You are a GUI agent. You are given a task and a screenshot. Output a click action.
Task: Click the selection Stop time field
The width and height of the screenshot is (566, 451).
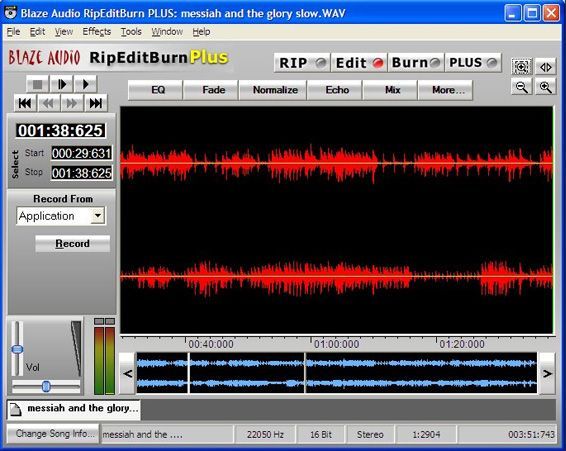[x=81, y=173]
